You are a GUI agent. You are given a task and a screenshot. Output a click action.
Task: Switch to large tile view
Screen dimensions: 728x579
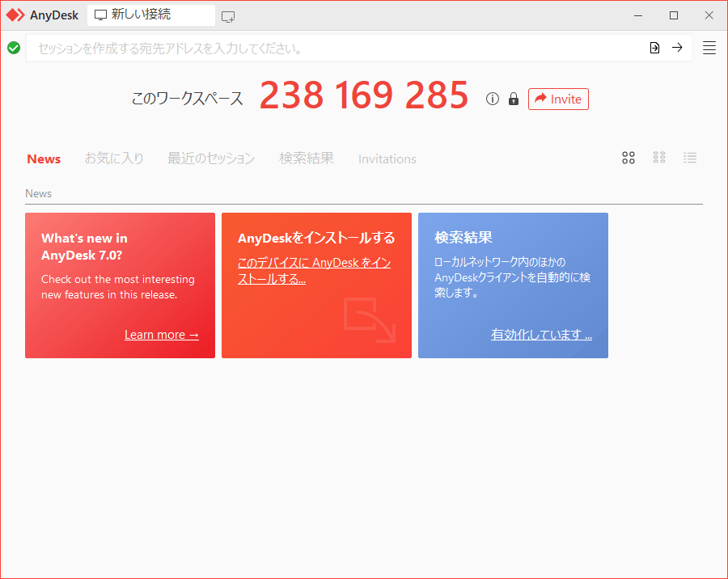click(x=629, y=158)
